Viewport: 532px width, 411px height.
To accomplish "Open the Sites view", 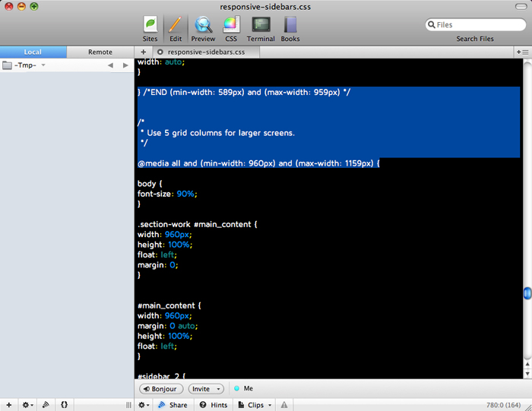I will pyautogui.click(x=150, y=29).
